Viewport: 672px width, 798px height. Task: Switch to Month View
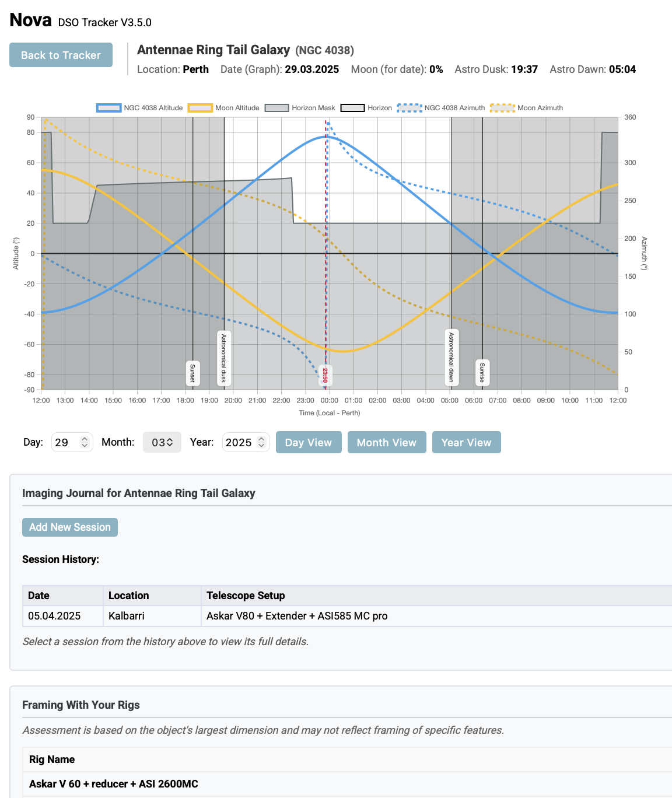387,442
